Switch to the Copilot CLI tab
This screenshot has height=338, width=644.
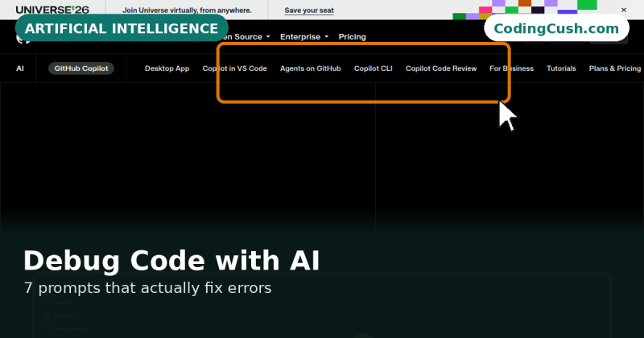[x=374, y=68]
